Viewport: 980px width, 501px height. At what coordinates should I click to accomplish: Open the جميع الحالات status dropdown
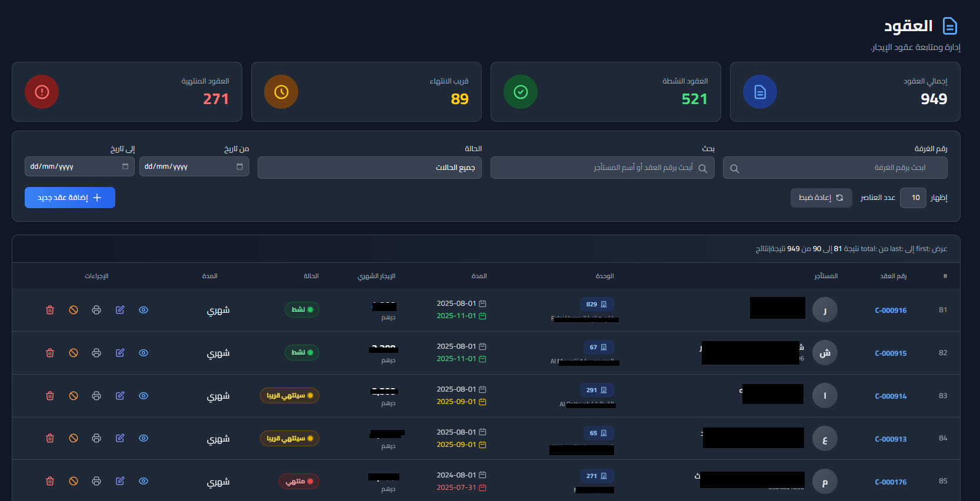pos(369,168)
